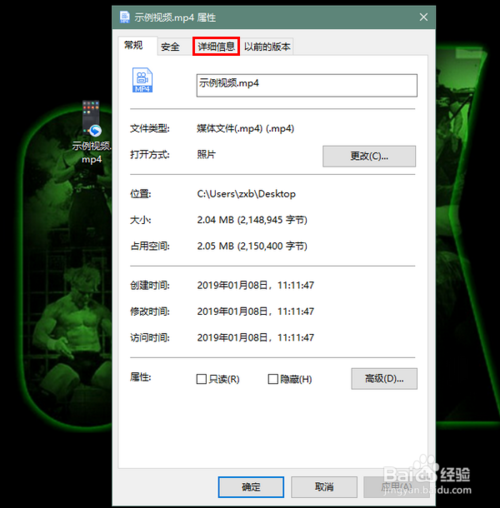Open the 高级(D)... attributes button
The width and height of the screenshot is (500, 508).
[x=384, y=379]
